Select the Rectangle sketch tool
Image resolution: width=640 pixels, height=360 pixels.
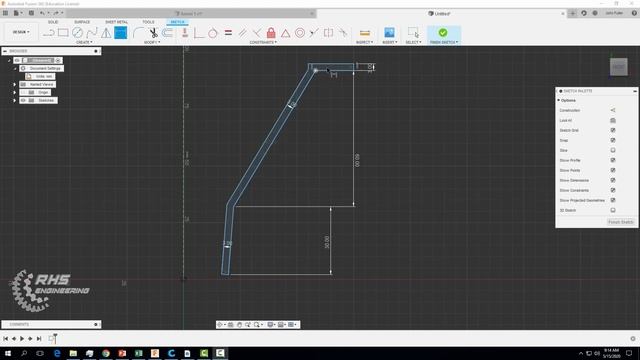tap(63, 33)
